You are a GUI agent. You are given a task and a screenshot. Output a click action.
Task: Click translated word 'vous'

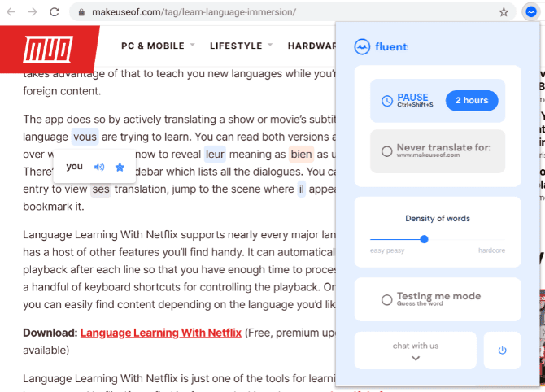85,137
